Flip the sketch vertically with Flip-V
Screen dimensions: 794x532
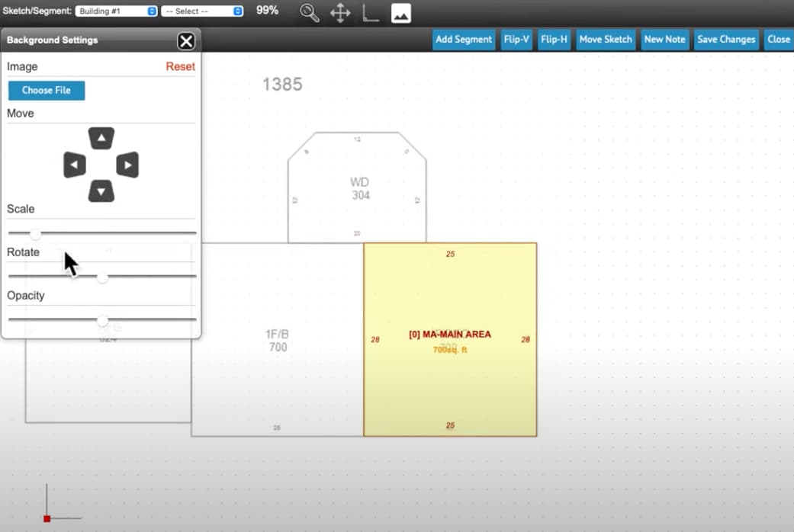(x=516, y=40)
